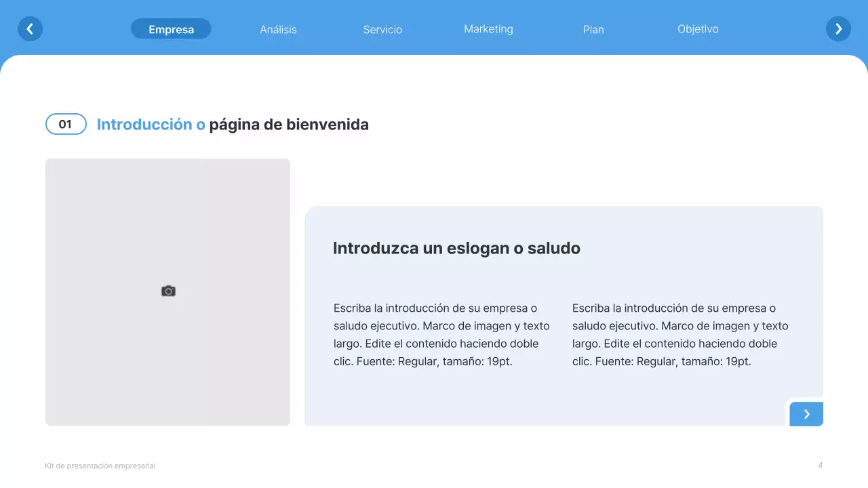
Task: Open the Análisis section
Action: pos(278,29)
